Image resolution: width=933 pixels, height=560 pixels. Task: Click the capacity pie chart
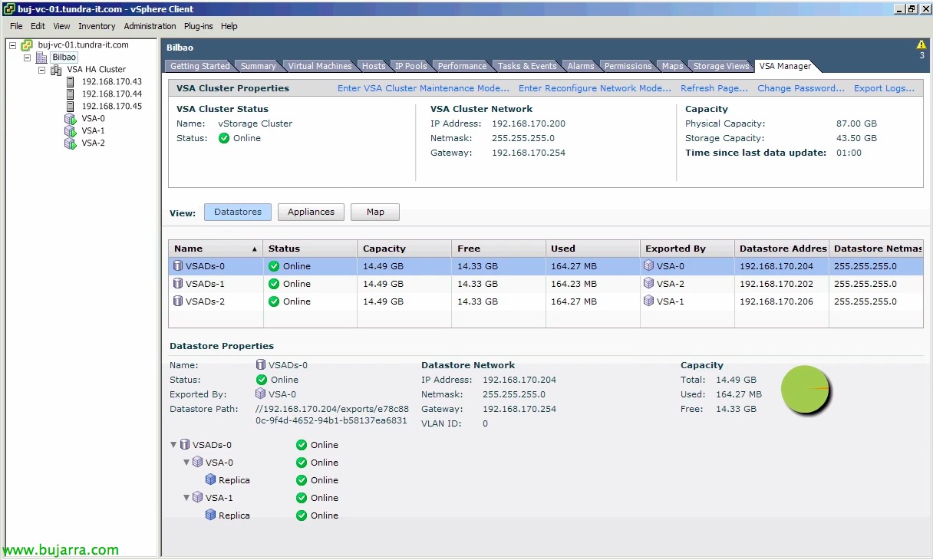pyautogui.click(x=805, y=390)
